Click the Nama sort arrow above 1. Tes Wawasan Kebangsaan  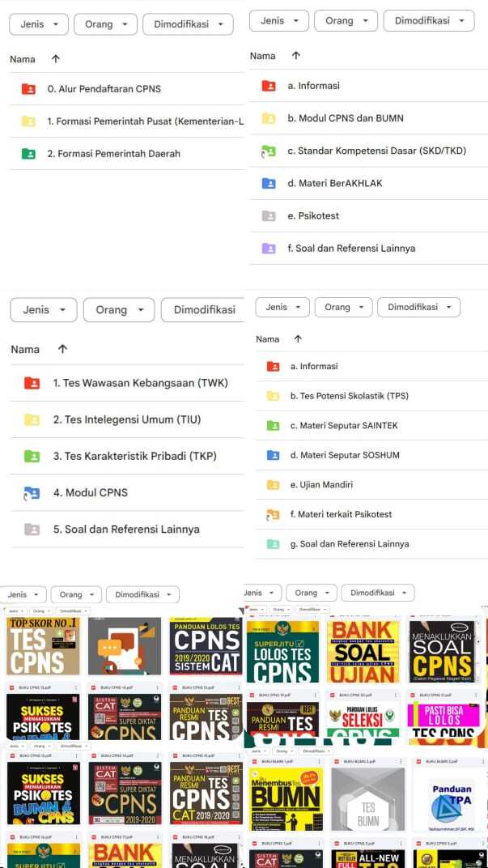[x=62, y=349]
